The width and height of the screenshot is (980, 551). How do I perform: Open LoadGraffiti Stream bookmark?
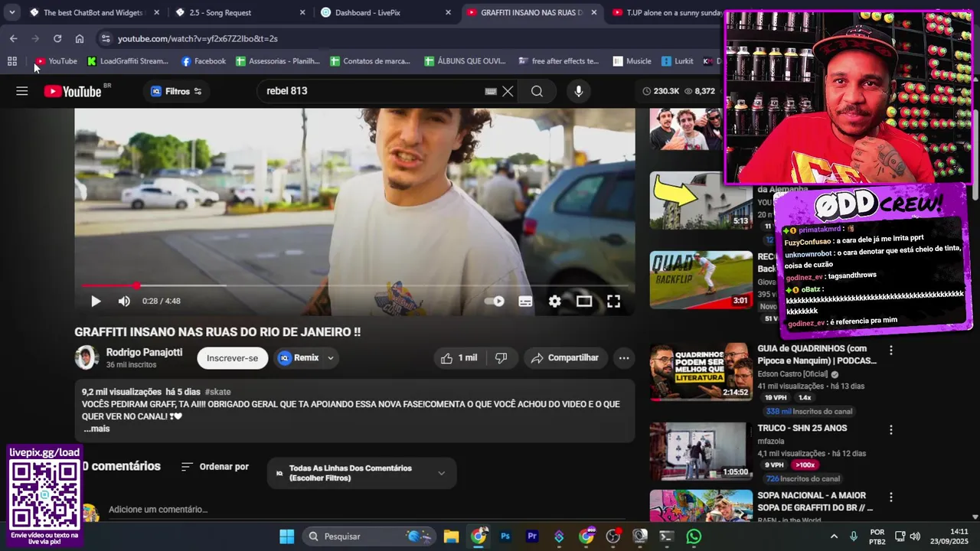pos(127,61)
